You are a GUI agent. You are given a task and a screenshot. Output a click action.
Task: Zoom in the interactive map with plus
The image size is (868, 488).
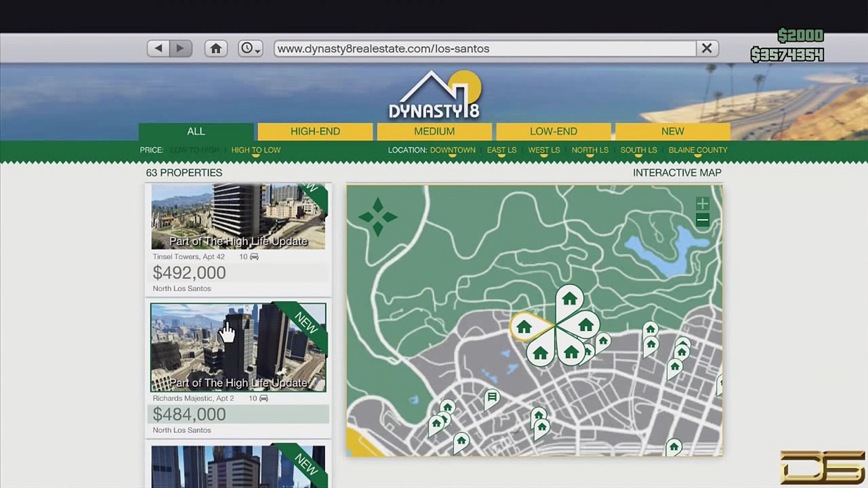click(702, 203)
